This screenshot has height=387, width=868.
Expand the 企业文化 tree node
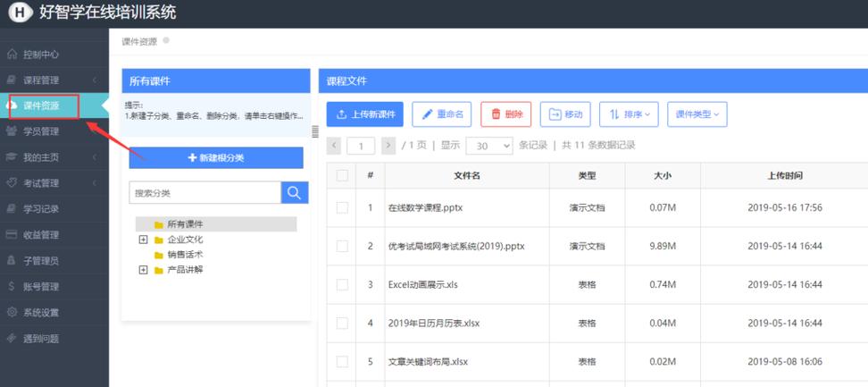144,240
